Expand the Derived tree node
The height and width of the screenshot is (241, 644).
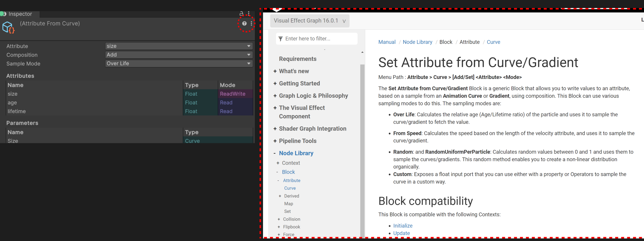coord(280,196)
